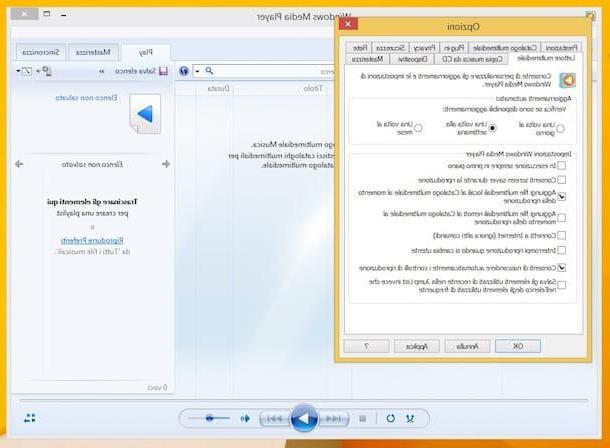Click the ? help button in Opzioni
The height and width of the screenshot is (448, 610).
point(366,346)
